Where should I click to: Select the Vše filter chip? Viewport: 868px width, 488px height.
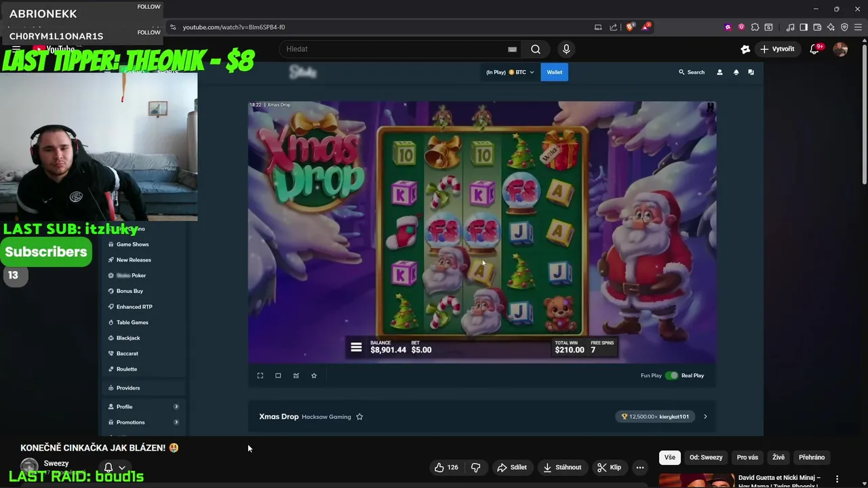click(670, 457)
